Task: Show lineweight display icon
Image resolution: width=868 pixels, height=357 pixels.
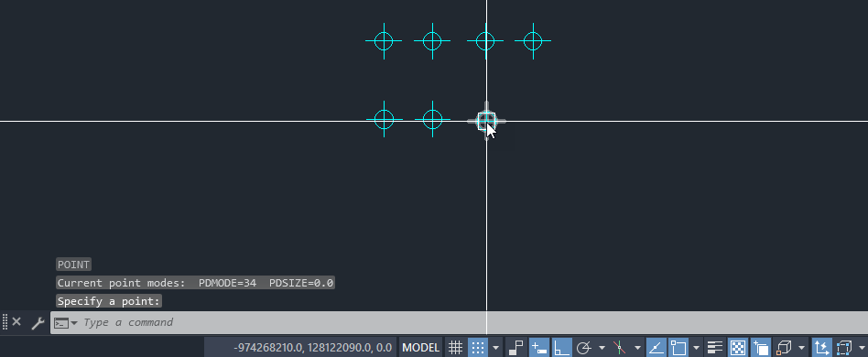Action: tap(715, 348)
